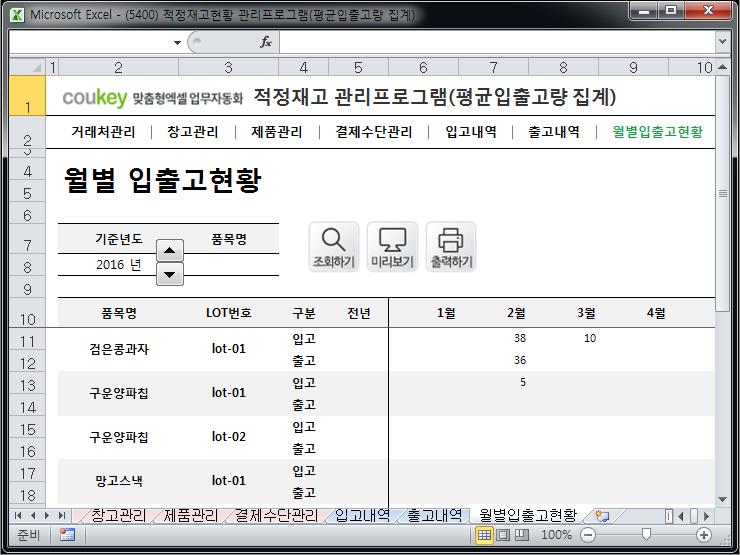
Task: Click the formula bar input field
Action: tap(497, 42)
